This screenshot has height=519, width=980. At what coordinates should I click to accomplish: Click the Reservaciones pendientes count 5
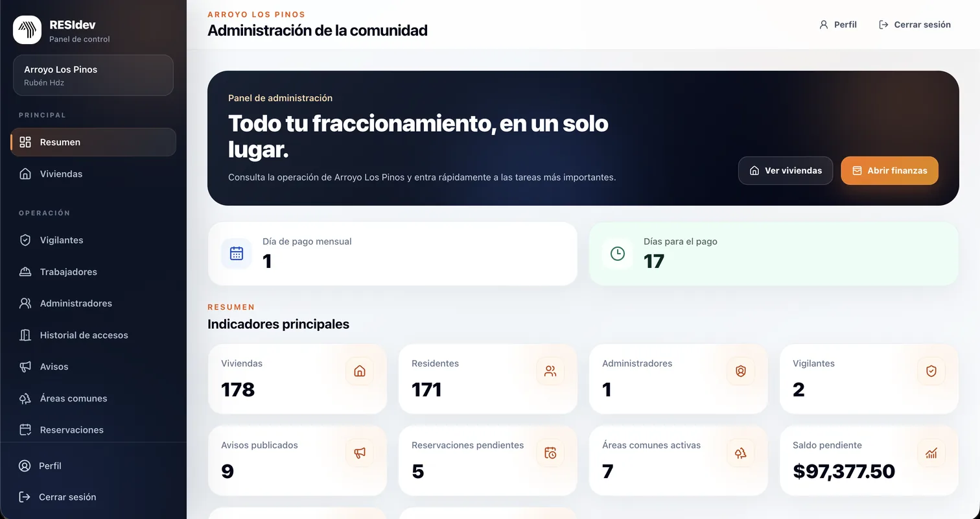click(418, 472)
